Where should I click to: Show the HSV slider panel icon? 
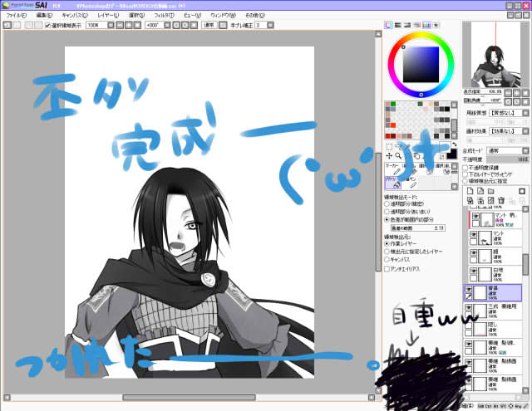tap(407, 25)
